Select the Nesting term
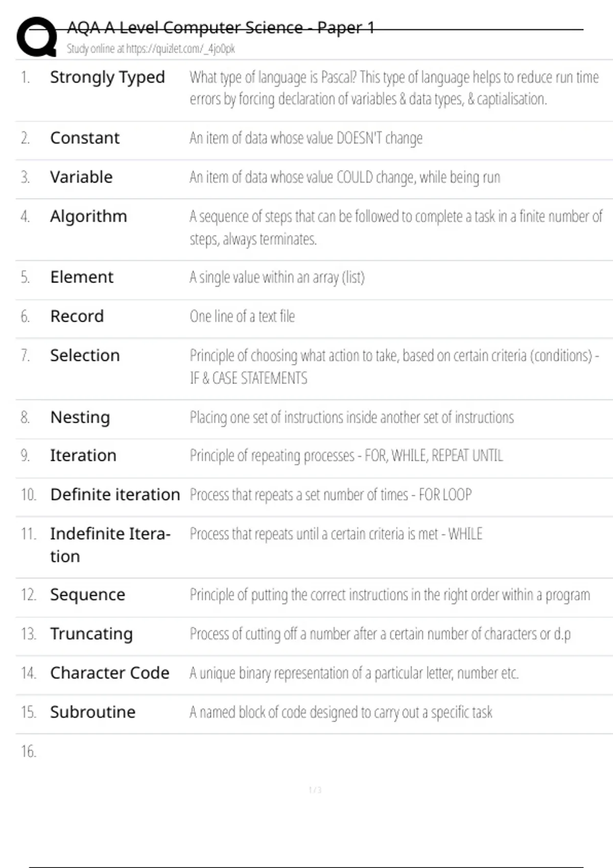 coord(80,417)
